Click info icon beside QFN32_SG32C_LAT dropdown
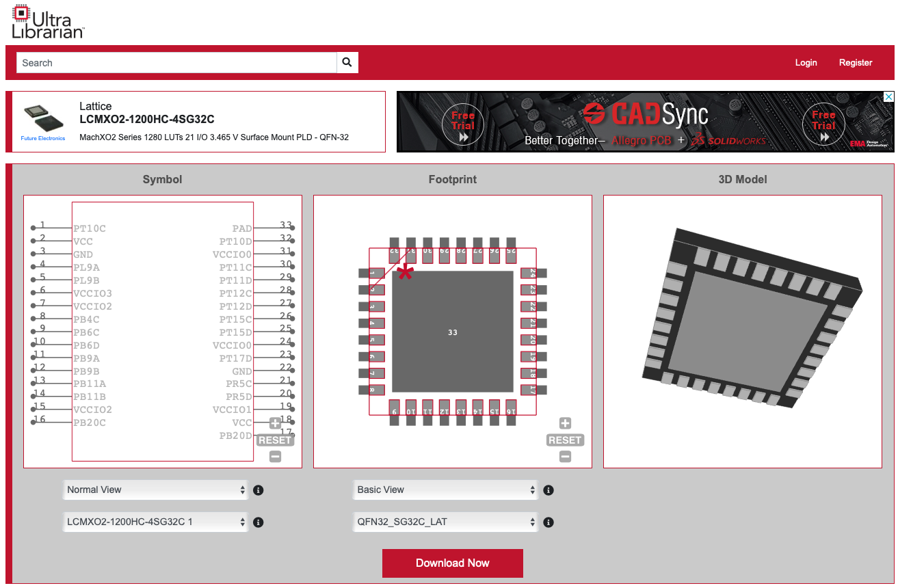 click(549, 522)
